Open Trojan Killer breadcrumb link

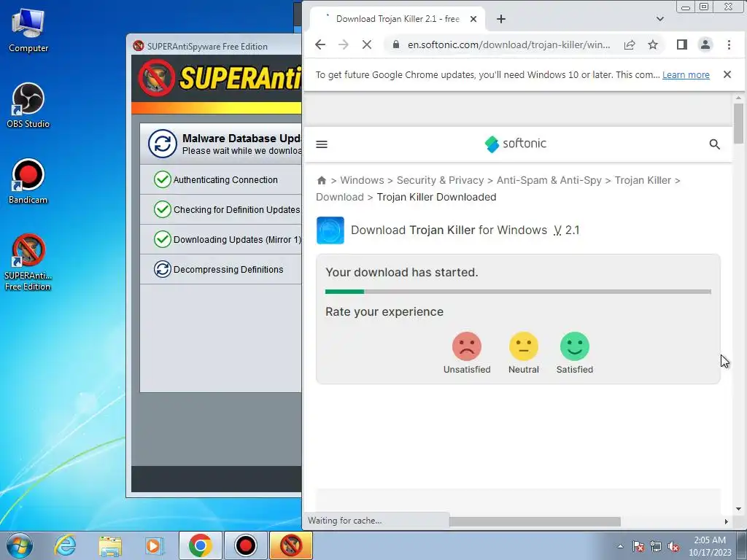[x=643, y=181]
